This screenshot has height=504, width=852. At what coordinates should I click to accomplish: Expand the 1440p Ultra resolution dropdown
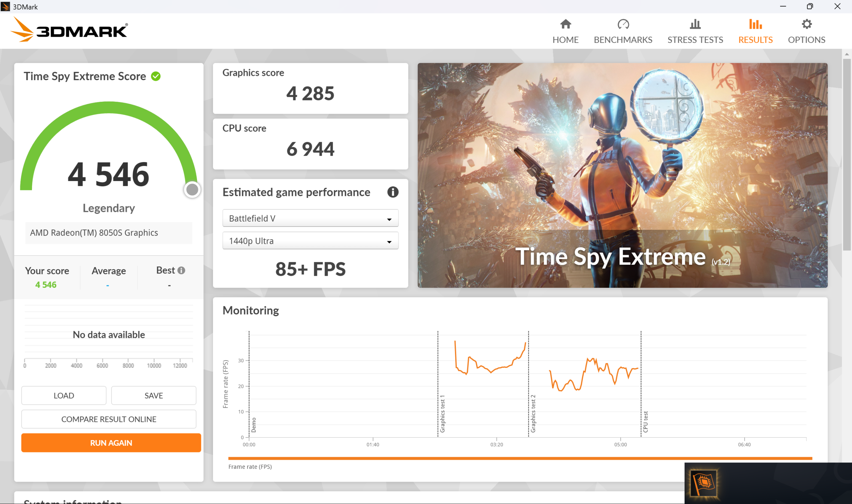[310, 241]
